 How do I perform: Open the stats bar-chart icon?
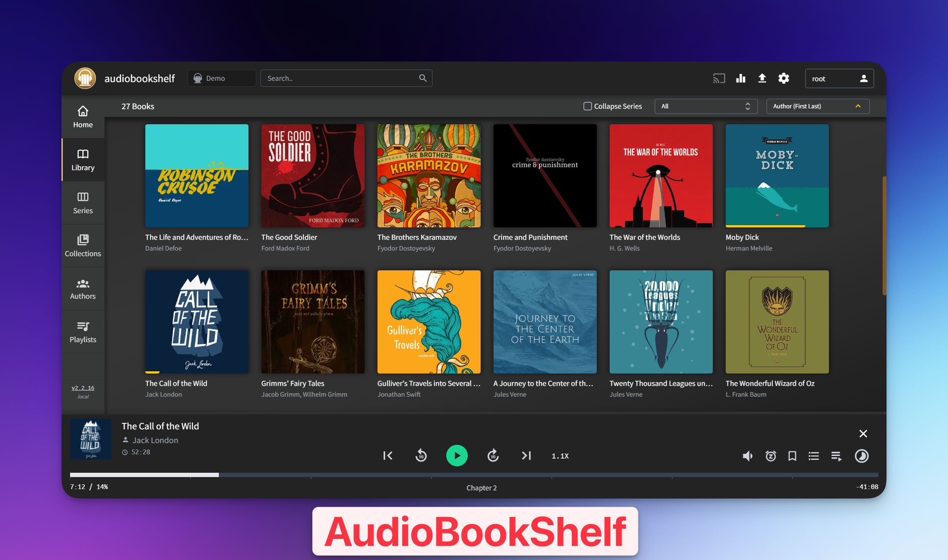pyautogui.click(x=740, y=78)
